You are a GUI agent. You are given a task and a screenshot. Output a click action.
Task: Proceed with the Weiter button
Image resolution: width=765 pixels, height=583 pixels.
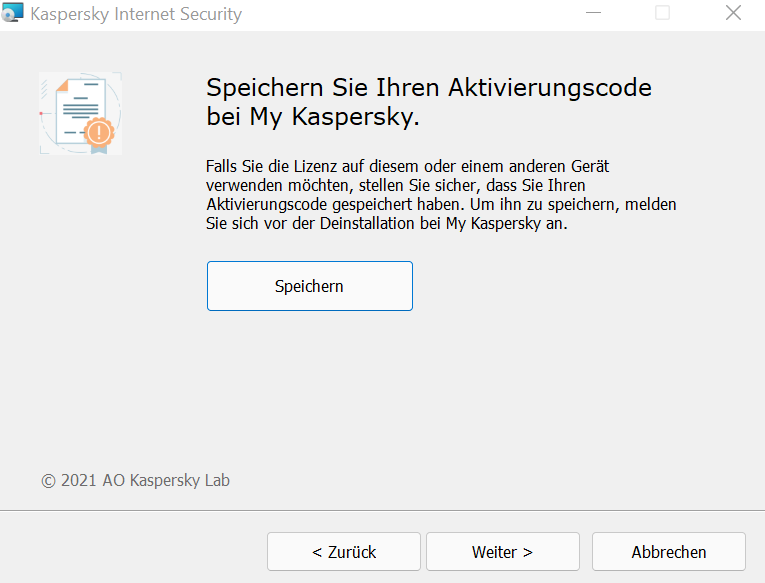tap(502, 552)
